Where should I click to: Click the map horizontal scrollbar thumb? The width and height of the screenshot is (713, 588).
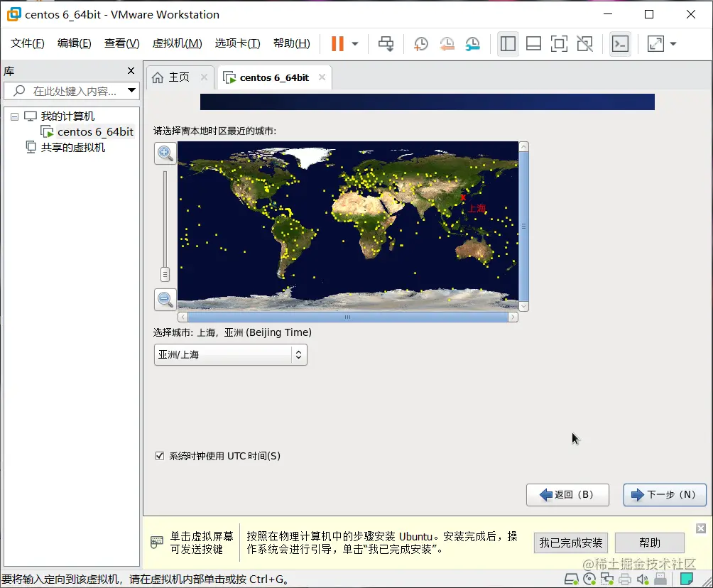click(x=348, y=317)
